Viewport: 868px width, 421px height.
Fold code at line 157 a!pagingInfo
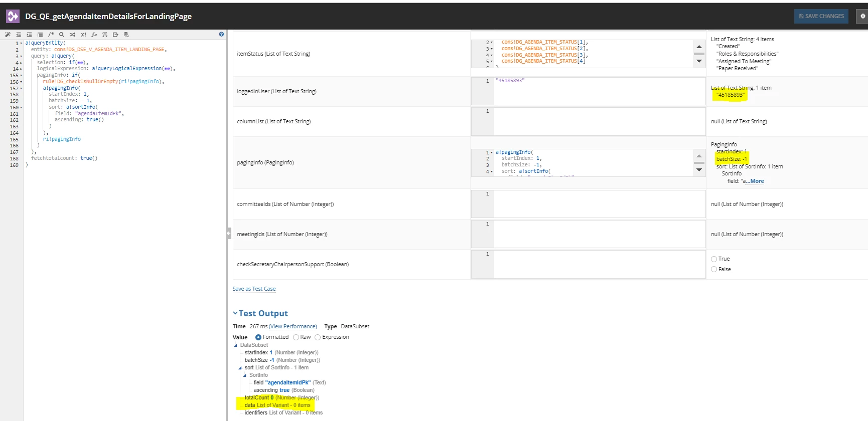point(21,88)
